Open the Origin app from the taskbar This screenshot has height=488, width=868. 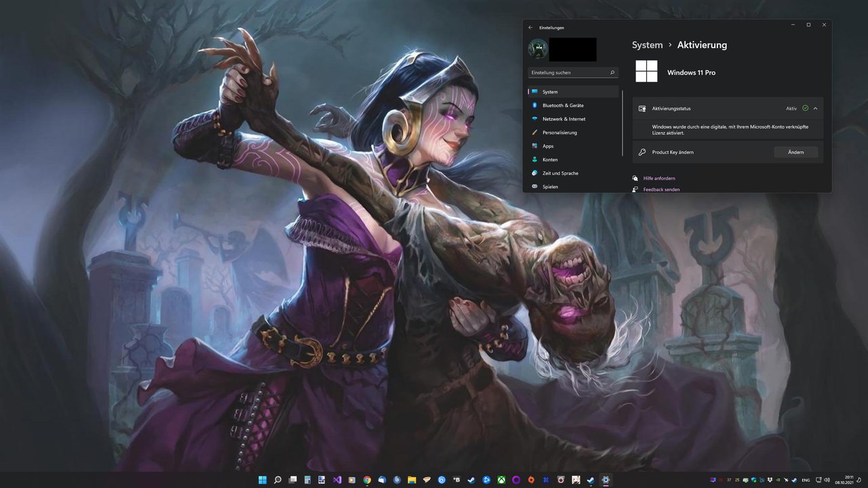point(531,480)
